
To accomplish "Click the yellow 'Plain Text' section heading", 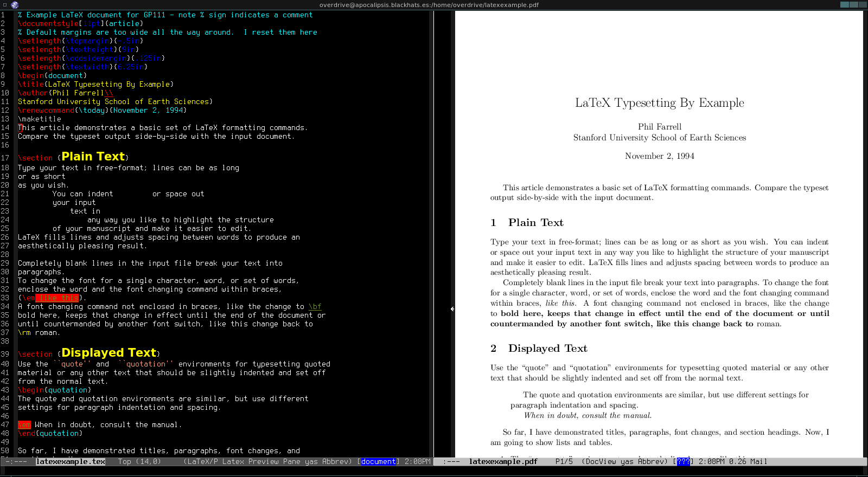I will point(93,157).
